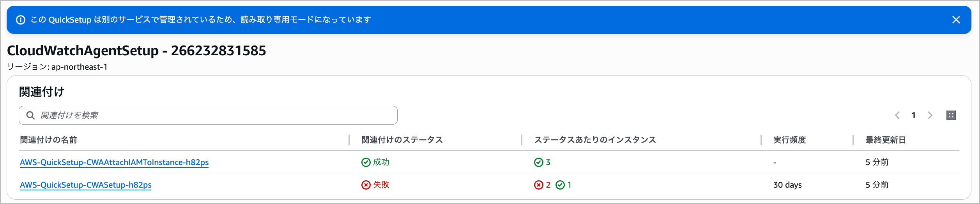This screenshot has width=980, height=204.
Task: Go to the next page of associations
Action: pyautogui.click(x=930, y=115)
